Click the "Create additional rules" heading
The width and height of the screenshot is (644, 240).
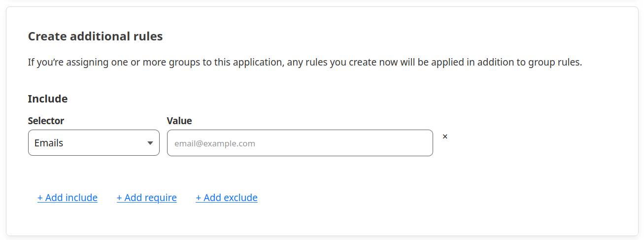[x=95, y=36]
